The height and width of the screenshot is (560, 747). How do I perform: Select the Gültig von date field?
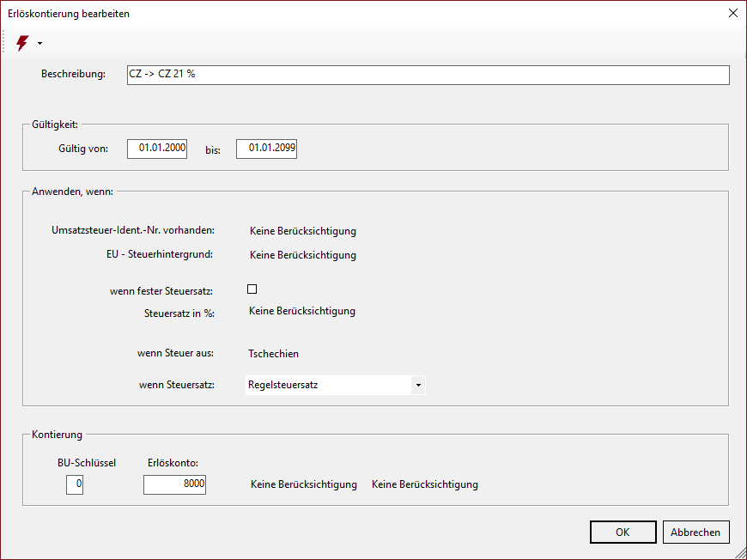coord(157,149)
